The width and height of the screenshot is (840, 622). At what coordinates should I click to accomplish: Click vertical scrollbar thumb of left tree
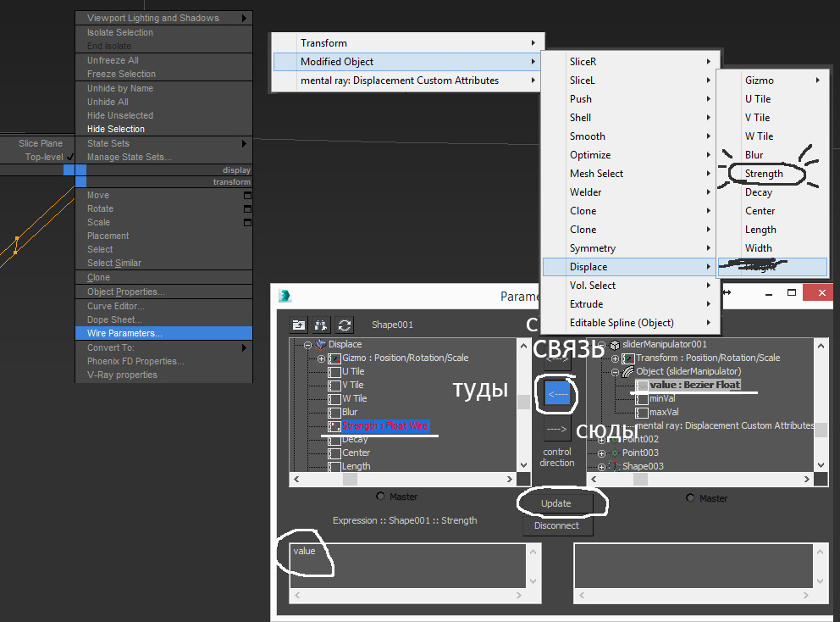[x=524, y=402]
